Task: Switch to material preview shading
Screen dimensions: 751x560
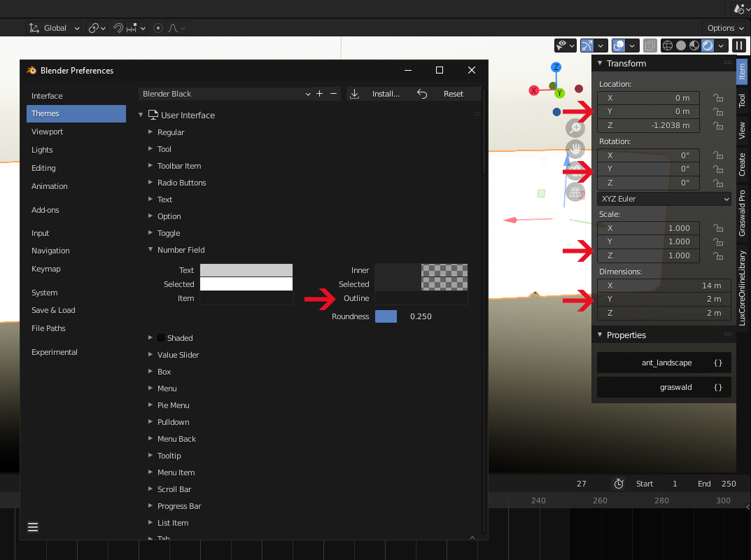Action: click(x=694, y=45)
